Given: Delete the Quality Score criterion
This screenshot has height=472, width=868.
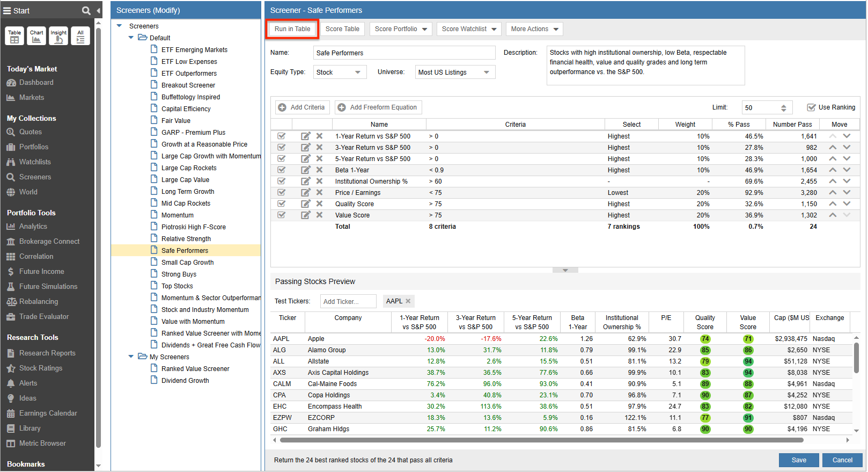Looking at the screenshot, I should (319, 204).
